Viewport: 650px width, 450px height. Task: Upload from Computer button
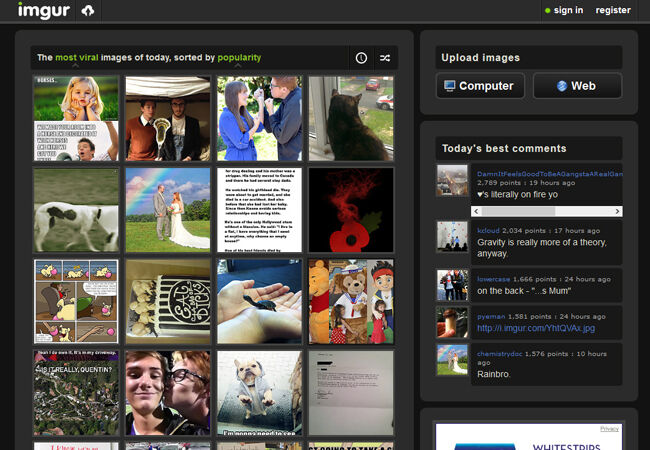[480, 86]
